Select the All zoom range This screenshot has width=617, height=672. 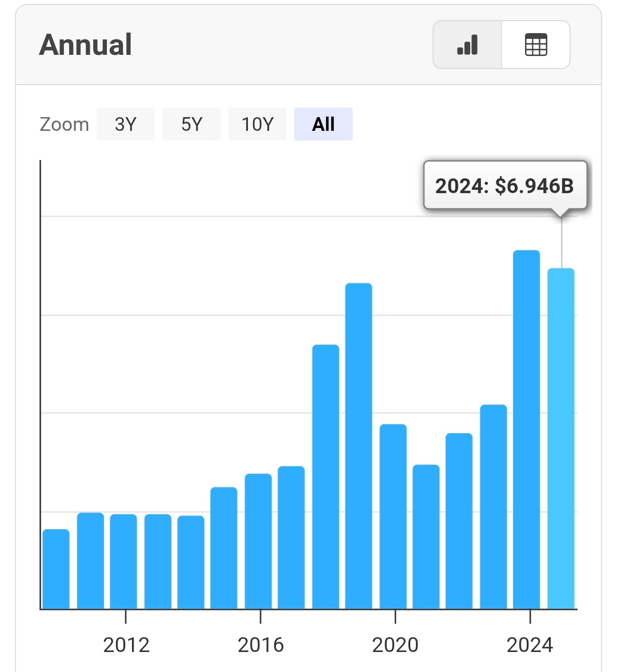[323, 125]
